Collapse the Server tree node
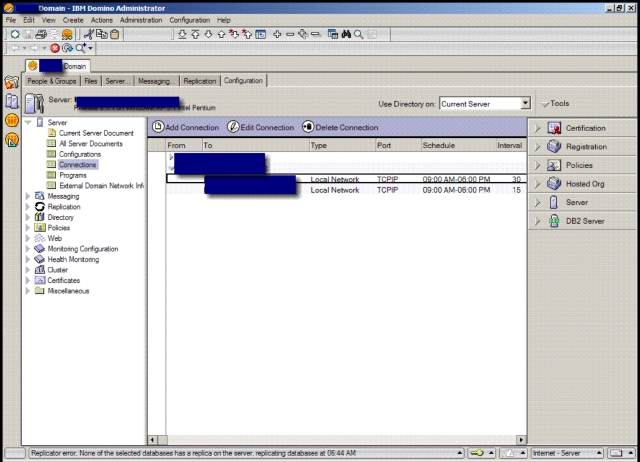This screenshot has height=462, width=640. [28, 122]
